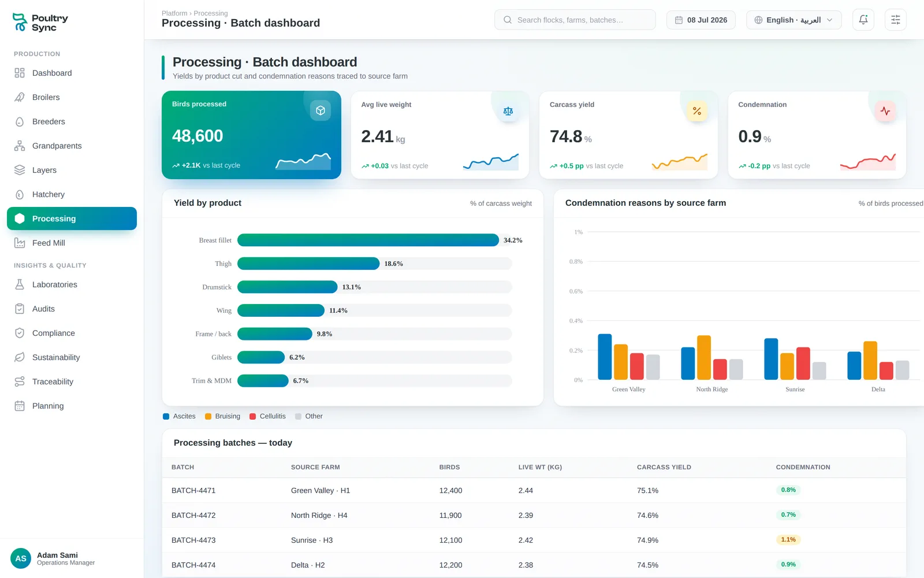Click the Hatchery icon in sidebar
The height and width of the screenshot is (578, 924).
pyautogui.click(x=20, y=194)
